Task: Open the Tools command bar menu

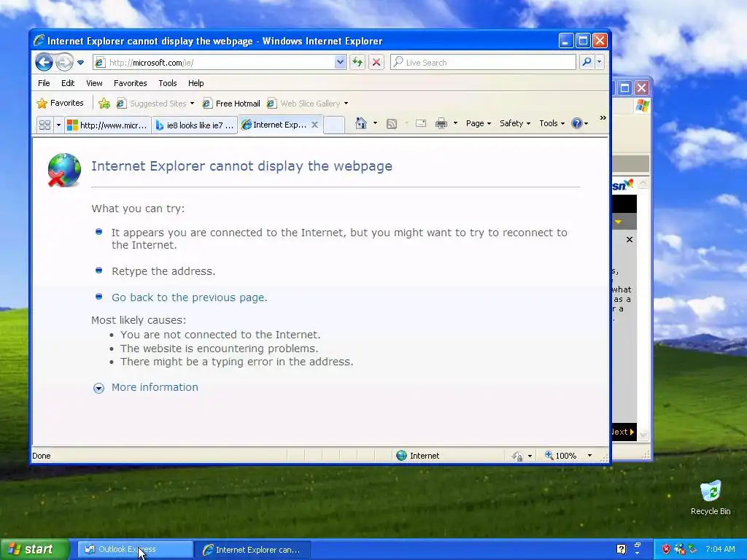Action: 551,123
